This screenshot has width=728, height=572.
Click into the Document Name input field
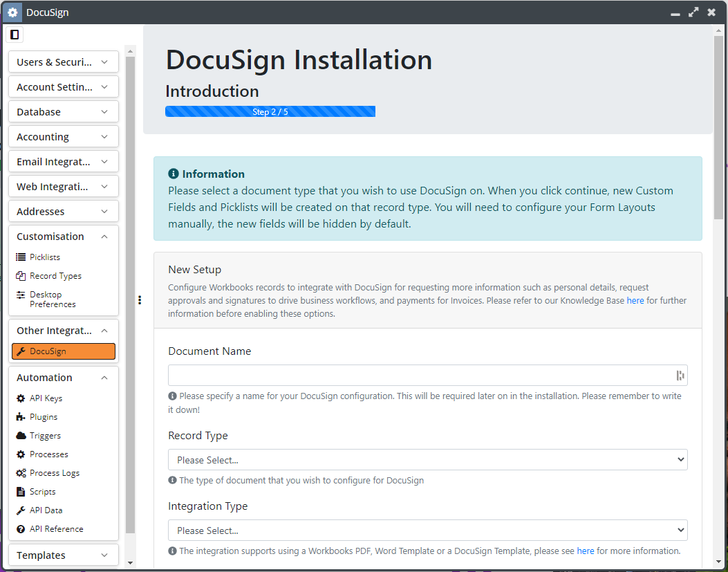[x=428, y=376]
